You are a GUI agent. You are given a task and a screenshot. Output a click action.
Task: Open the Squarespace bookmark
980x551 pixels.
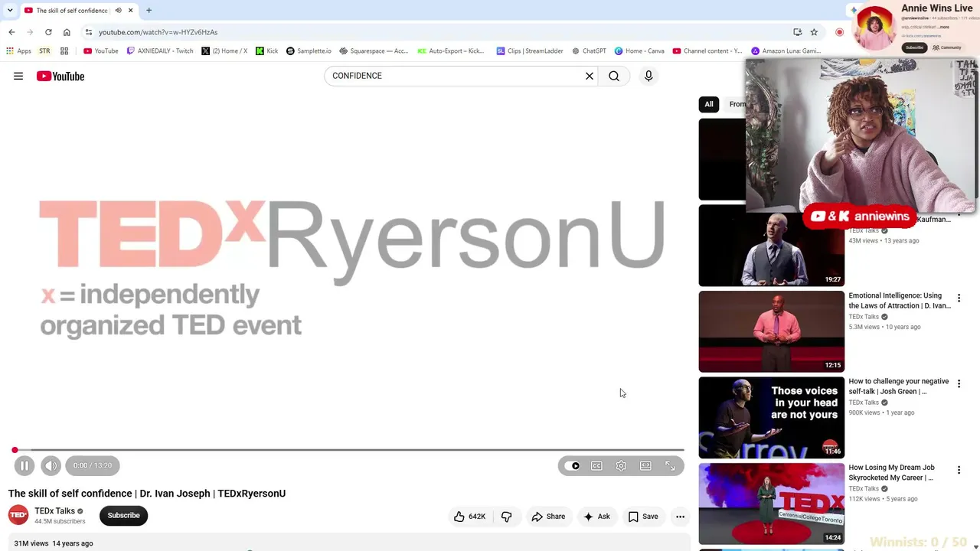[x=374, y=51]
